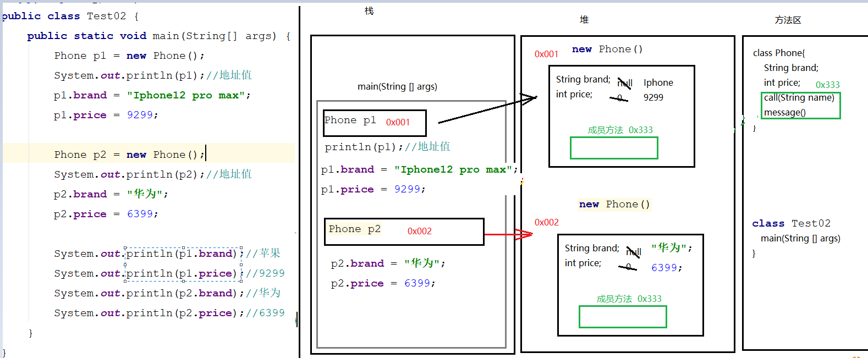Click code line 'System.out.println(p2);//地址值'
Image resolution: width=868 pixels, height=358 pixels.
pos(153,174)
